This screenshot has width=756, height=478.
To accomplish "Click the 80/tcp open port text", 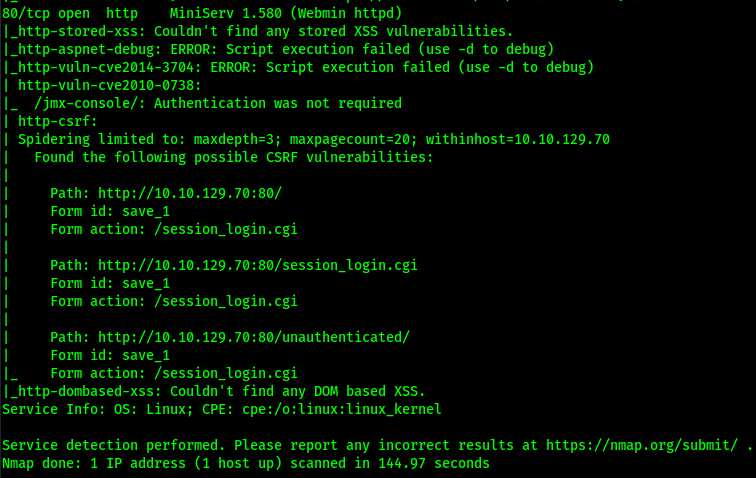I will click(46, 14).
